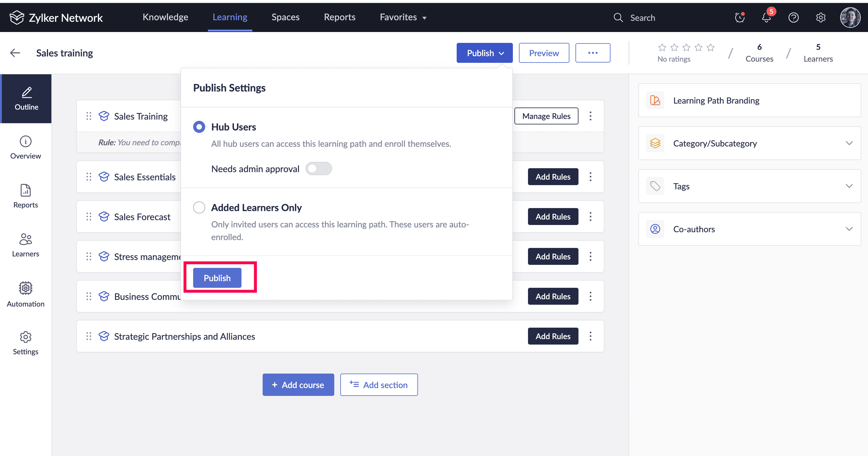Click the Add section button
This screenshot has width=868, height=456.
[379, 385]
